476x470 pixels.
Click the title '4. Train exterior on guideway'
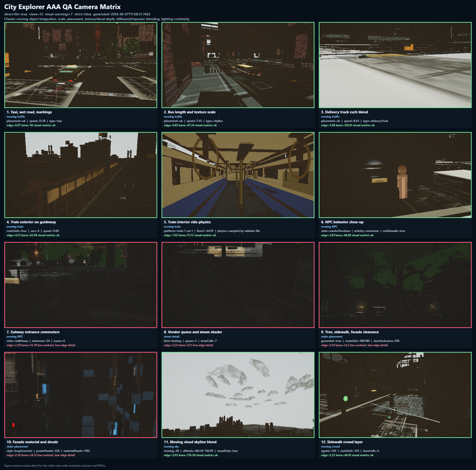31,222
